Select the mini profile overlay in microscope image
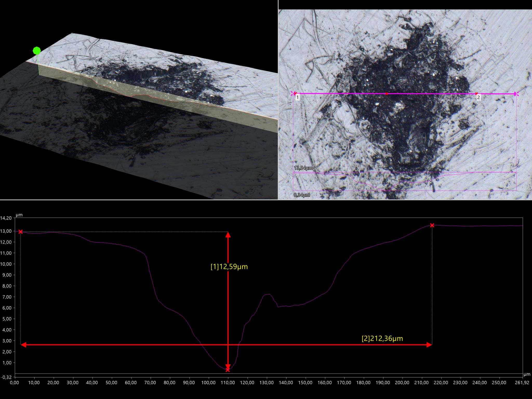Image resolution: width=532 pixels, height=399 pixels. (x=404, y=181)
